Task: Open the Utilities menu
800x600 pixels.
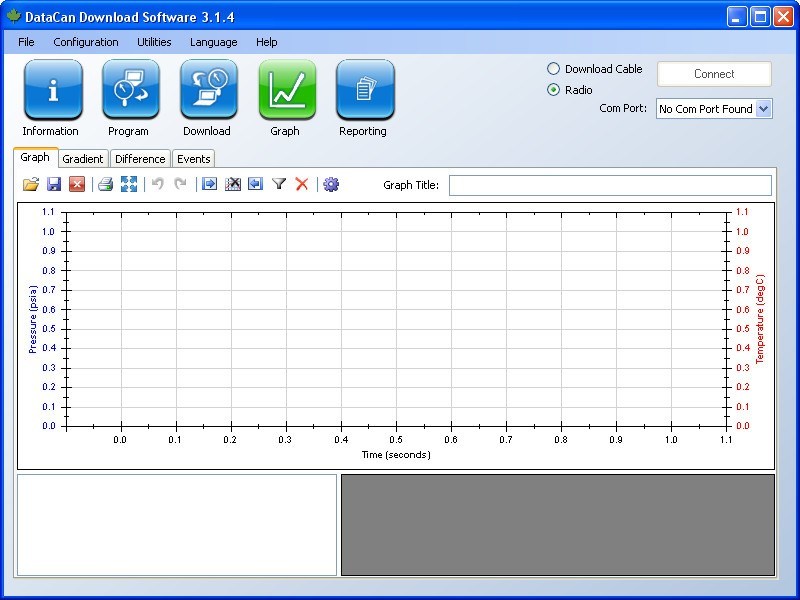Action: [x=154, y=42]
